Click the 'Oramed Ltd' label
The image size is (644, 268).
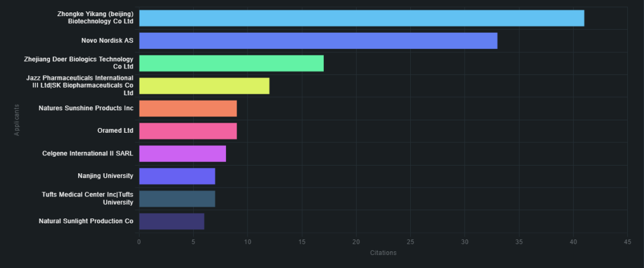coord(116,131)
